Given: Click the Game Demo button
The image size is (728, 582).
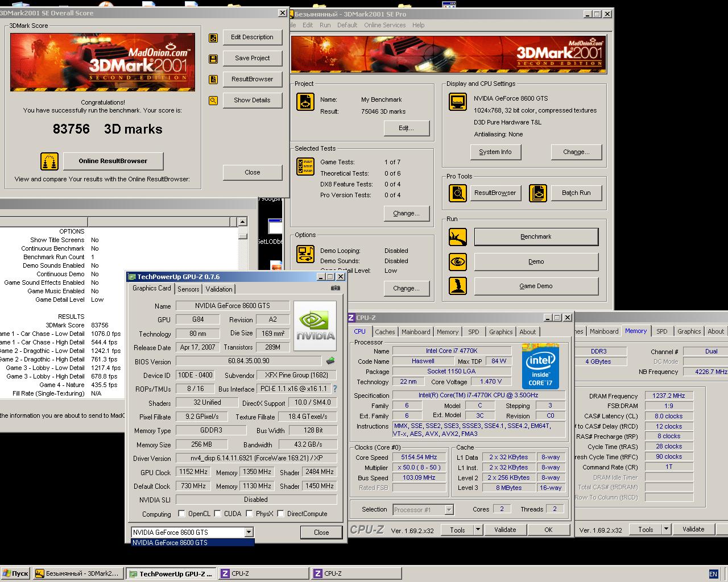Looking at the screenshot, I should tap(536, 286).
